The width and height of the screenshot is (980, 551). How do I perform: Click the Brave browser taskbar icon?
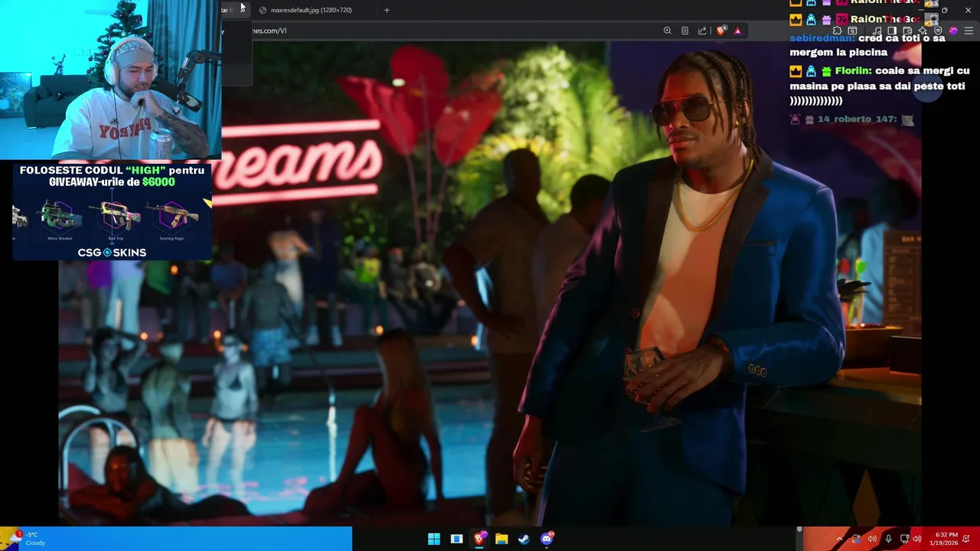pyautogui.click(x=479, y=539)
